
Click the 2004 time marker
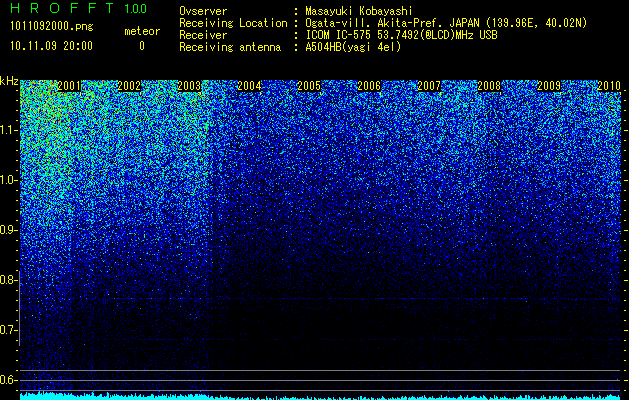pos(249,86)
